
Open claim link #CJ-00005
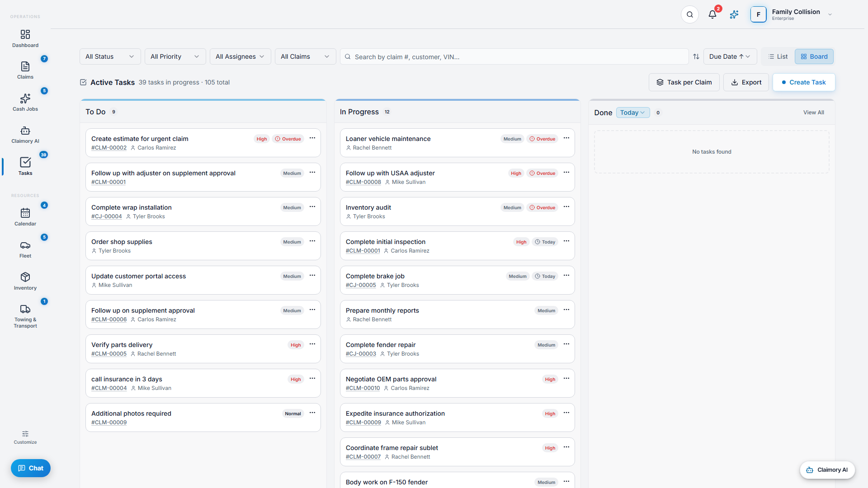361,285
